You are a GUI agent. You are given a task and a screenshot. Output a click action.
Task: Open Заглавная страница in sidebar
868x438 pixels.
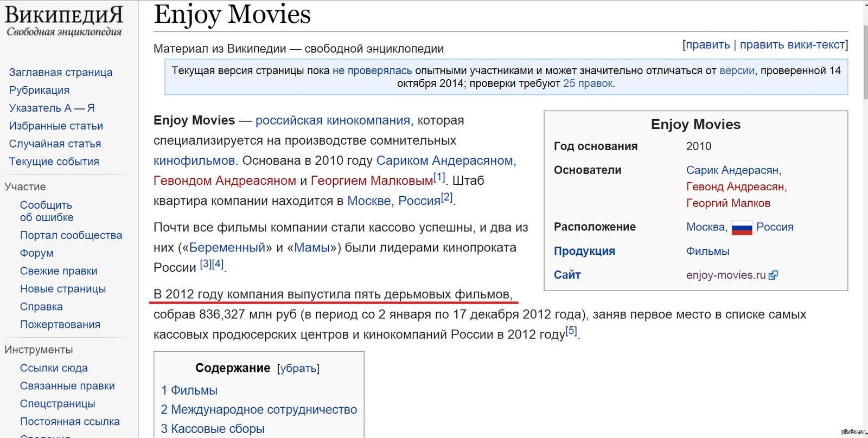[61, 72]
